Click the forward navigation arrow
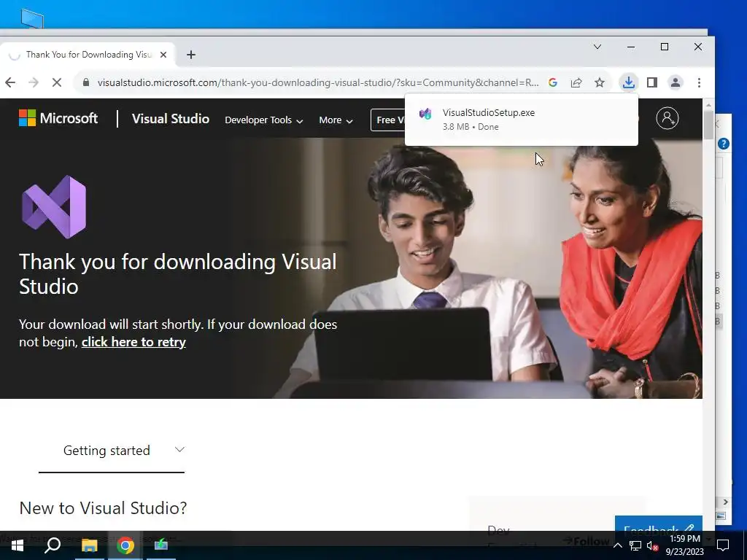Viewport: 747px width, 560px height. point(34,82)
